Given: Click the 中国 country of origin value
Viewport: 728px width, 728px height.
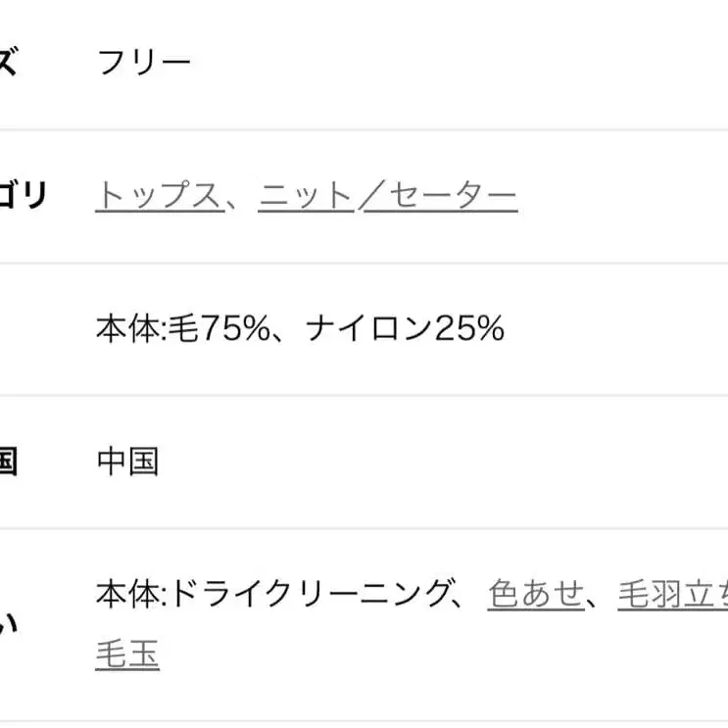Looking at the screenshot, I should click(127, 461).
